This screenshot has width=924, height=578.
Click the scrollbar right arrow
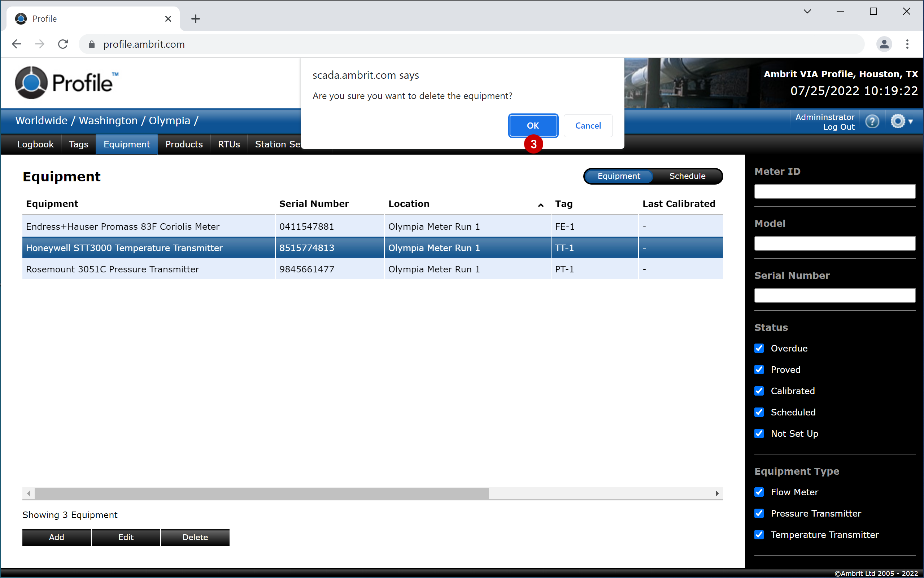click(717, 493)
